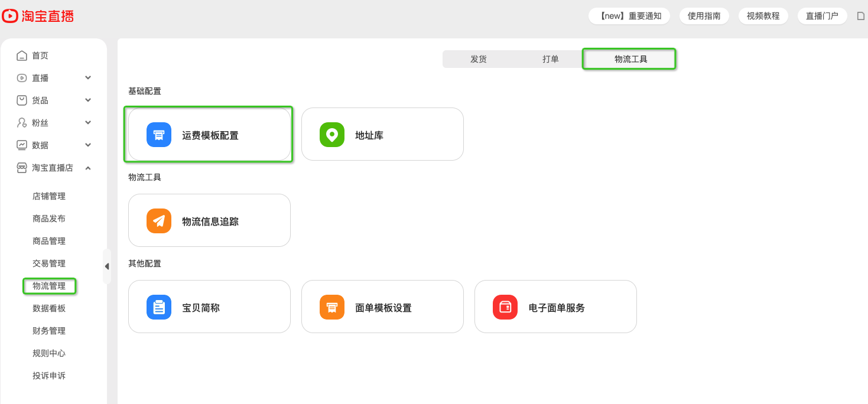Expand the 数据 menu chevron
Screen dimensions: 868x404
88,145
